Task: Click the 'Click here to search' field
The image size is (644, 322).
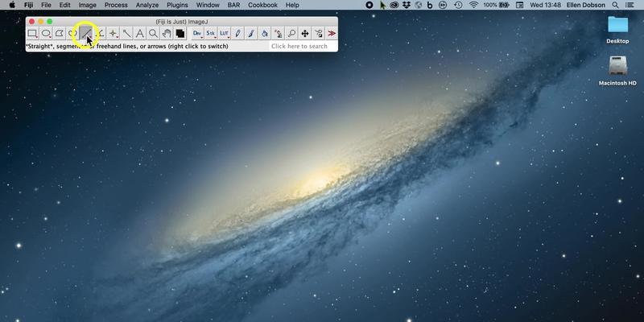Action: pos(303,47)
